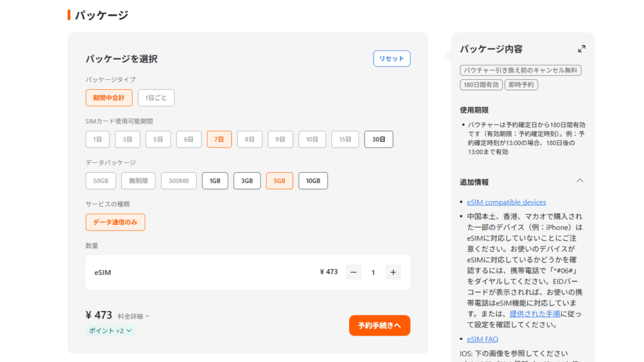
Task: Expand 料金詳細 price details
Action: tap(134, 316)
